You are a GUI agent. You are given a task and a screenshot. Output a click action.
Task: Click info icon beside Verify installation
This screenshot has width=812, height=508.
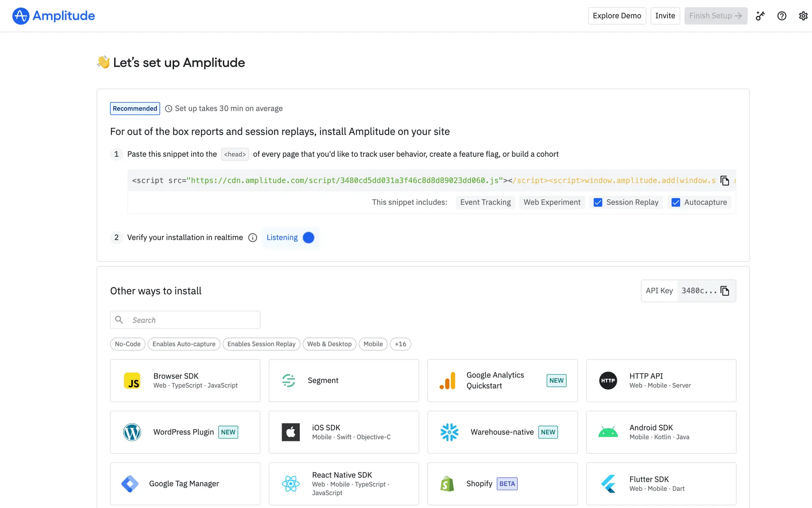coord(252,237)
